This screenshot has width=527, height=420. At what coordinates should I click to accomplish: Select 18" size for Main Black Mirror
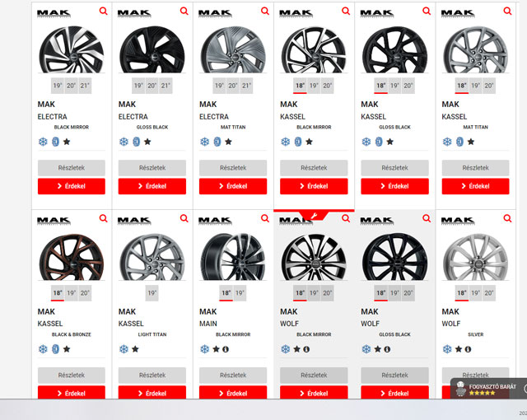tap(226, 293)
